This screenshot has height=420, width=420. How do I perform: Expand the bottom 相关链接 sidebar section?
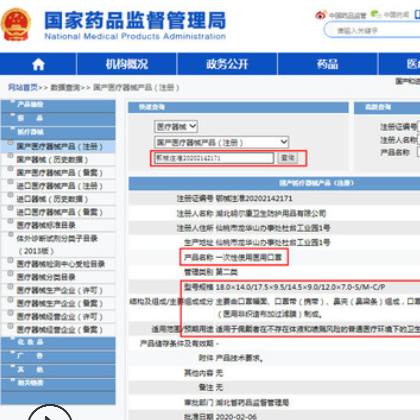[58, 383]
